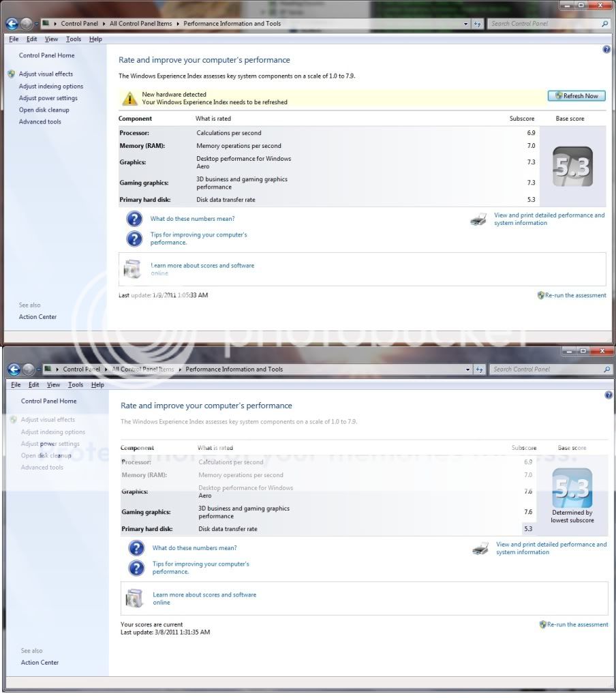
Task: Click the 'Last update: 3/8/2011 1:31:35 AM' text
Action: (165, 632)
